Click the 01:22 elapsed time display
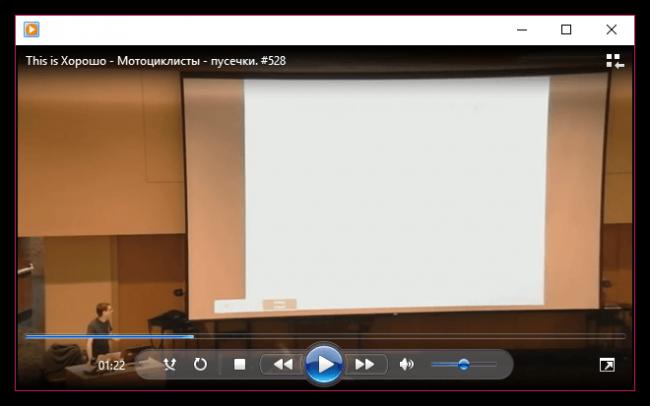Screen dimensions: 650x406 coord(111,366)
